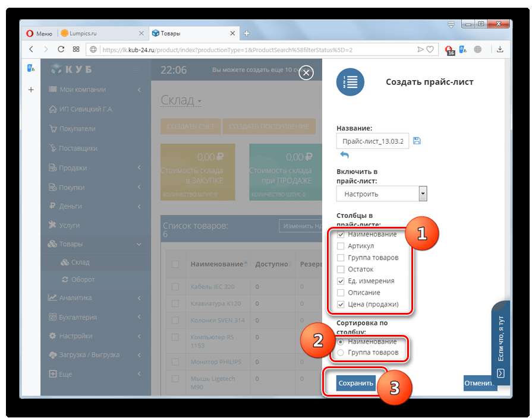Click the Сохранить button

coord(356,383)
